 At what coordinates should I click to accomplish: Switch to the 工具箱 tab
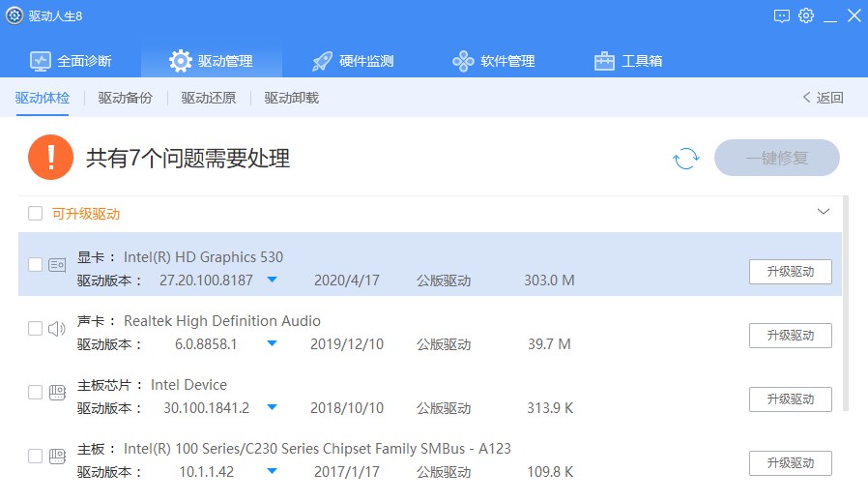tap(628, 61)
